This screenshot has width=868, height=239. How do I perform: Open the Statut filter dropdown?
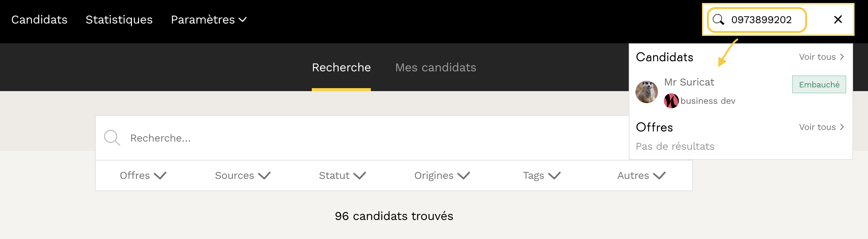[x=342, y=176]
